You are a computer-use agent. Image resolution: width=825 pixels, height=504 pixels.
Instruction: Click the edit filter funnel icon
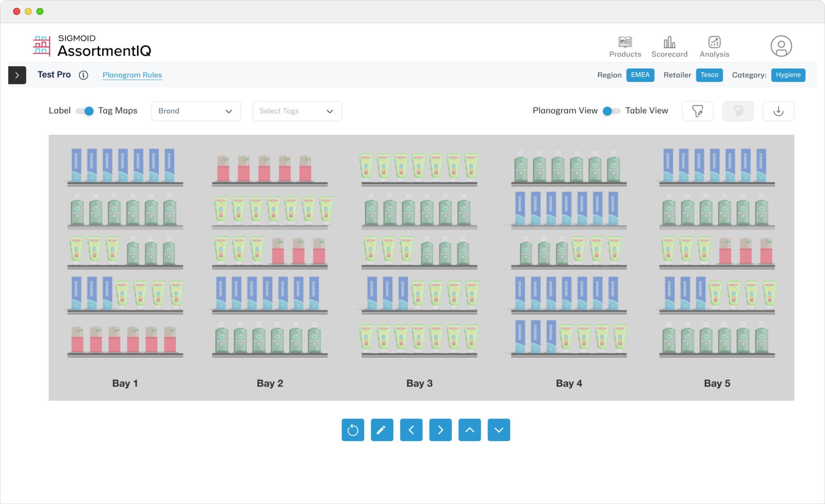pos(697,111)
